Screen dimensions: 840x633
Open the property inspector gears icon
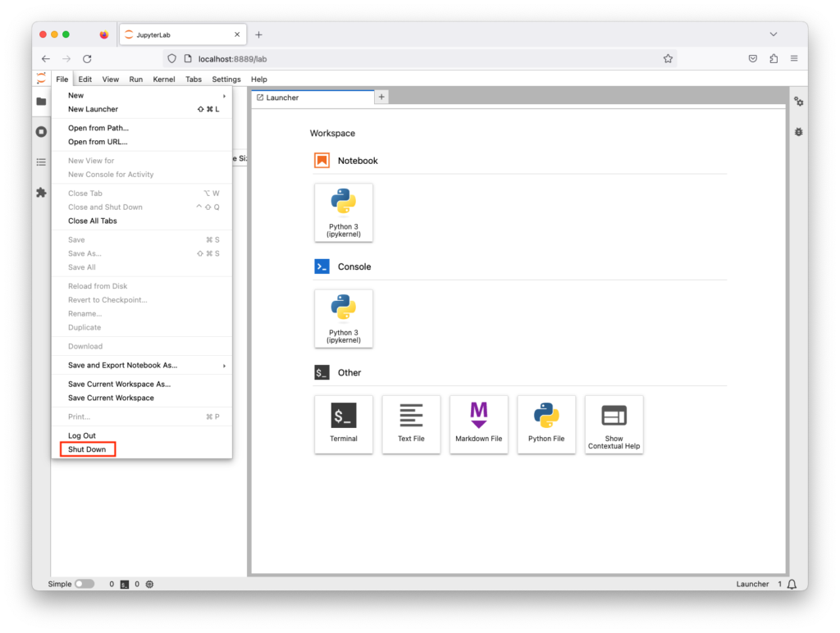(798, 102)
